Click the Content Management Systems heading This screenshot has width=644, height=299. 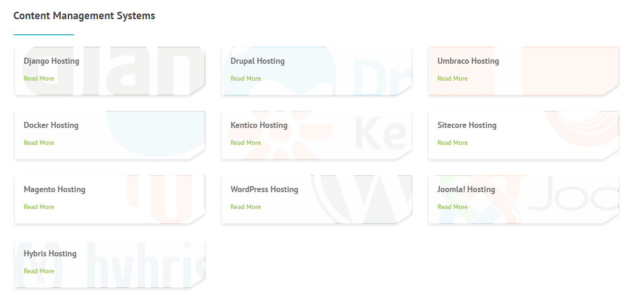click(x=84, y=16)
